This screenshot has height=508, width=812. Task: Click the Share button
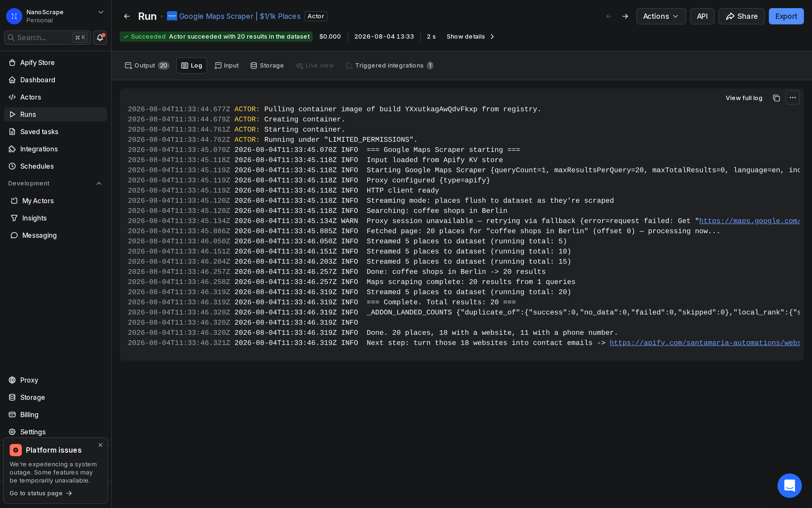point(741,16)
